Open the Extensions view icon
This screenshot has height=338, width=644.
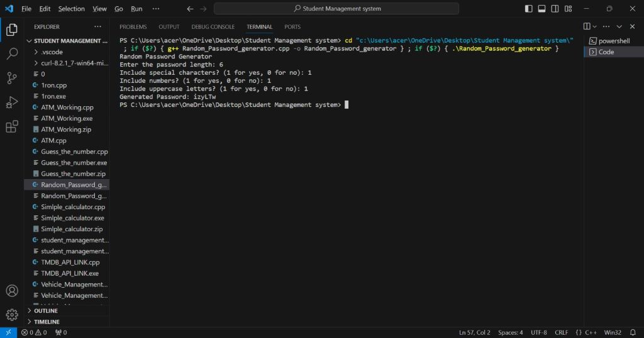[12, 126]
